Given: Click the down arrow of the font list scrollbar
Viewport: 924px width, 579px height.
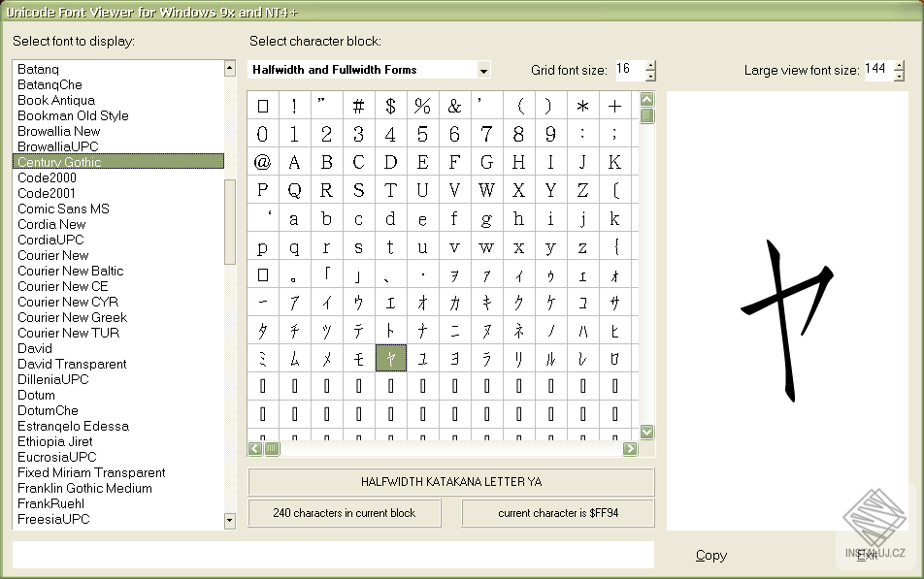Looking at the screenshot, I should click(229, 521).
